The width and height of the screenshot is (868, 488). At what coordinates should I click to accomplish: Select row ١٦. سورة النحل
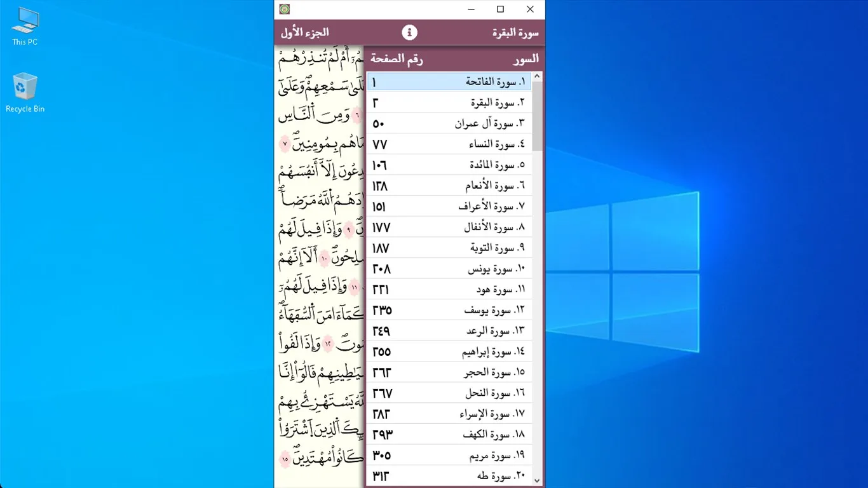tap(449, 393)
